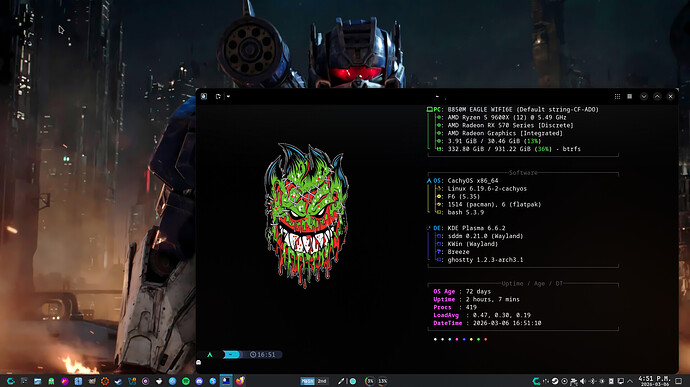Click the Show Desktop button

coord(679,381)
